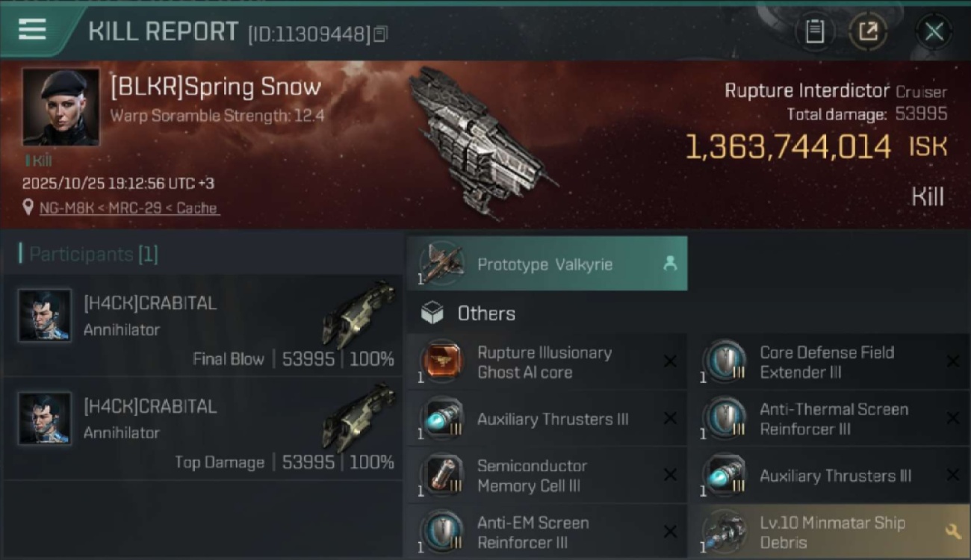Image resolution: width=971 pixels, height=560 pixels.
Task: Click the Participants section header
Action: tap(89, 254)
